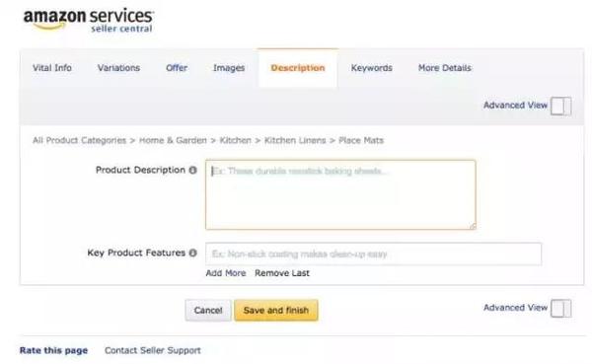This screenshot has height=364, width=592.
Task: Click the Amazon Services Seller Central logo
Action: (x=89, y=21)
